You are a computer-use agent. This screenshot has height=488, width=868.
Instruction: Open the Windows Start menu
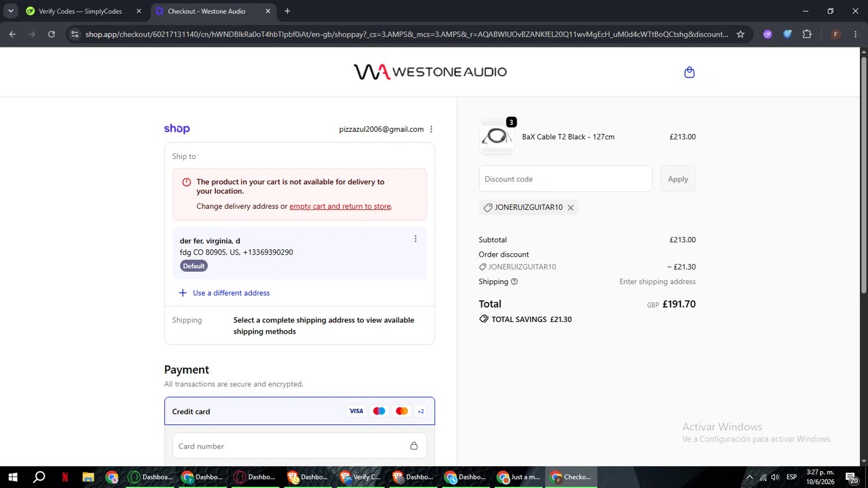point(13,477)
